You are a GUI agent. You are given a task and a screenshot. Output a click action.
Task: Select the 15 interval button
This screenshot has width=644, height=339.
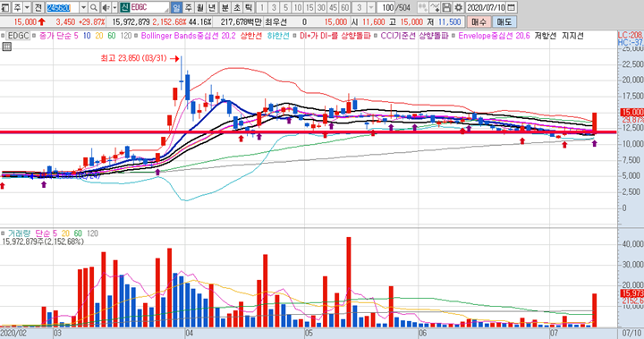point(309,7)
